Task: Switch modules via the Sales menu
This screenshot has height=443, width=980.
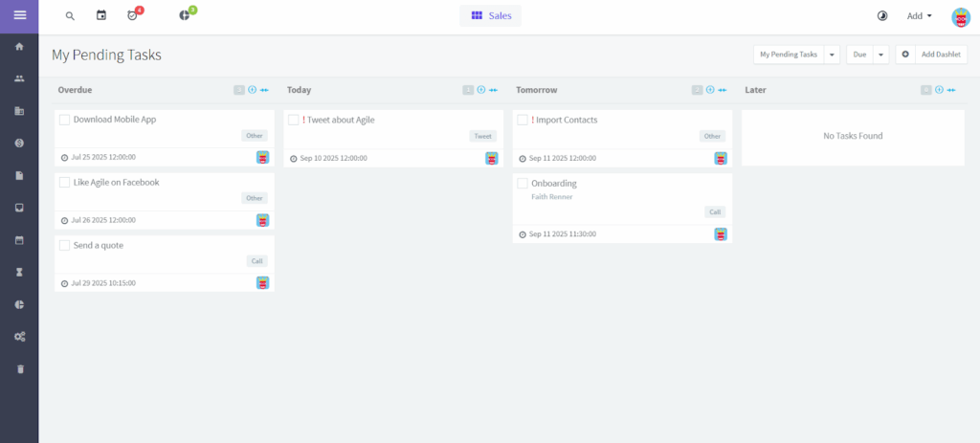Action: [x=492, y=16]
